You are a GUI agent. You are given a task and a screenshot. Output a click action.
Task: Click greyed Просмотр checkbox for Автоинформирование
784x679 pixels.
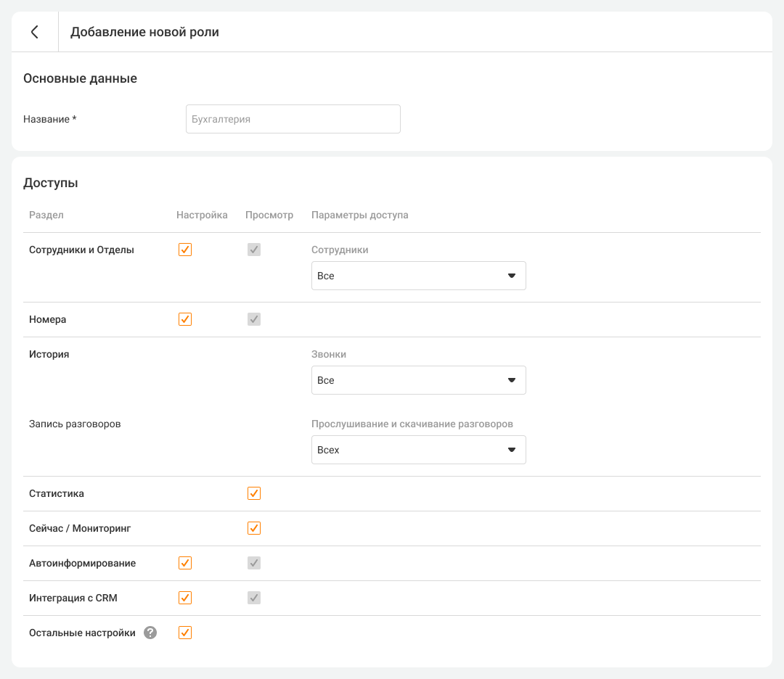click(x=254, y=563)
